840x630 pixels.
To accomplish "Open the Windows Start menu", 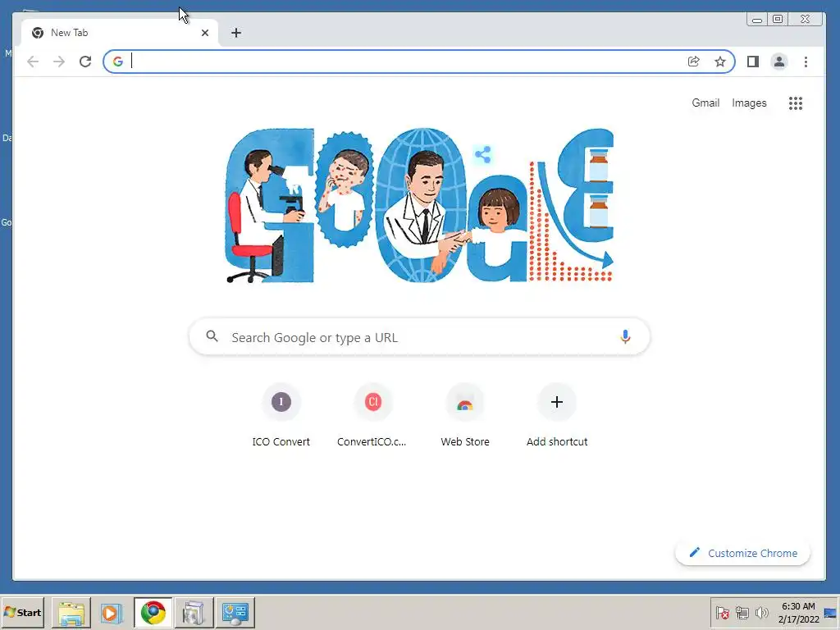I will point(22,612).
